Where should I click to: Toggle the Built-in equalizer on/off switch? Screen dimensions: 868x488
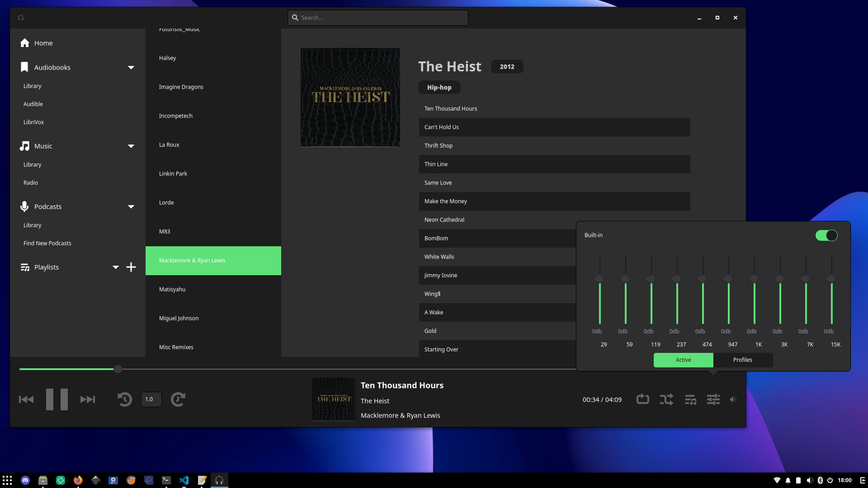click(x=827, y=235)
